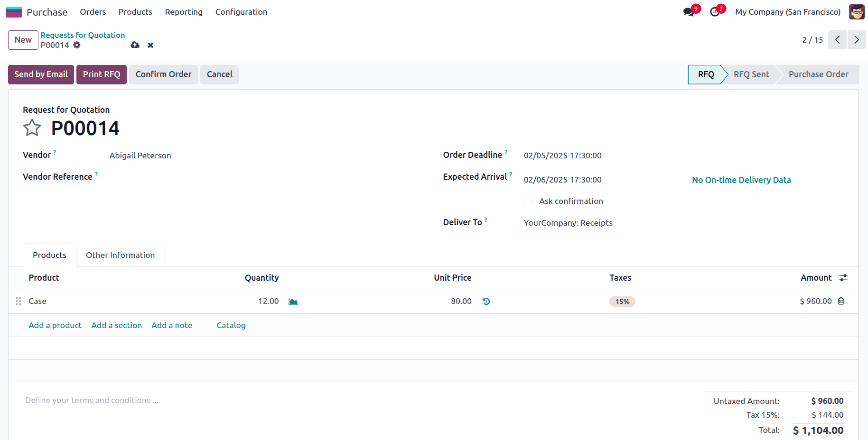
Task: Select the Purchase Order status stage
Action: [x=818, y=74]
